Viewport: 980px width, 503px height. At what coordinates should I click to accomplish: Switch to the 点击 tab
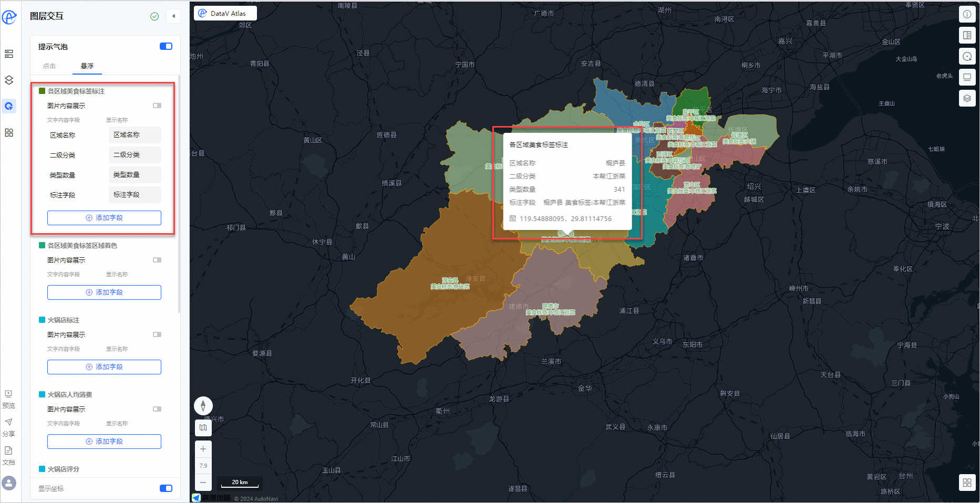(49, 66)
